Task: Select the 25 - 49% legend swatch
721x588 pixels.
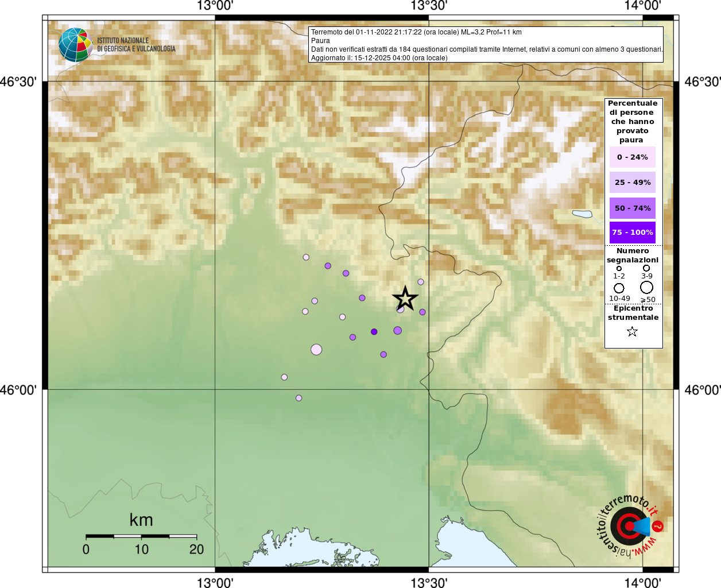Action: (x=633, y=182)
